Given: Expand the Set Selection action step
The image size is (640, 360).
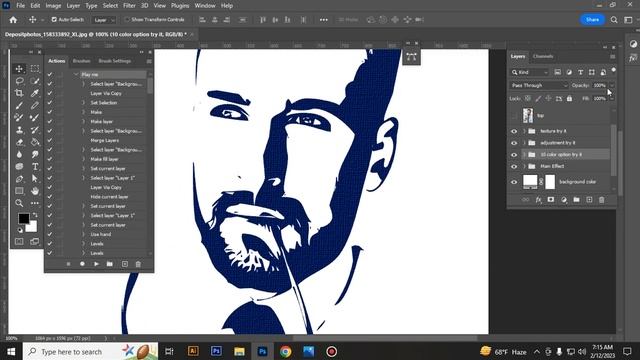Looking at the screenshot, I should pos(83,103).
